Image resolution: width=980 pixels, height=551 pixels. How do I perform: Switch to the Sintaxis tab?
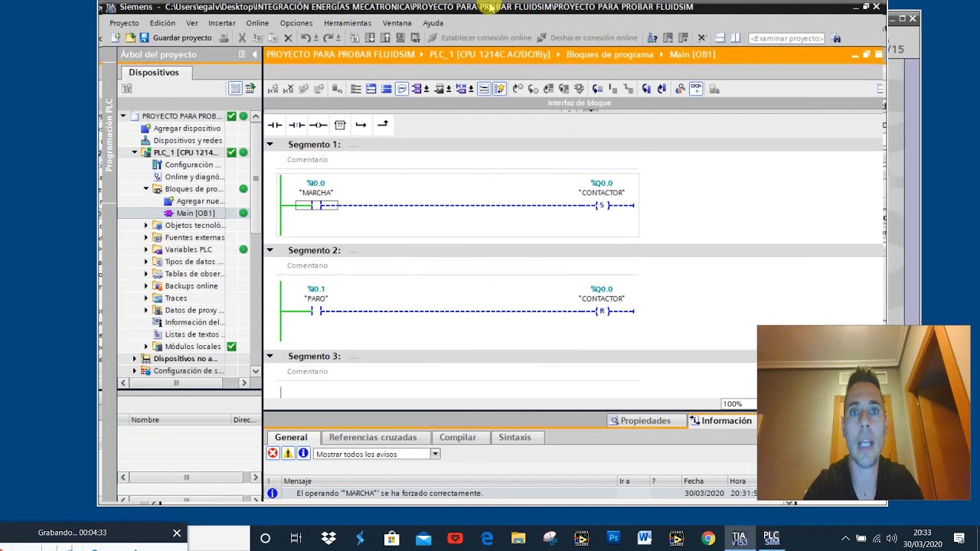coord(514,438)
